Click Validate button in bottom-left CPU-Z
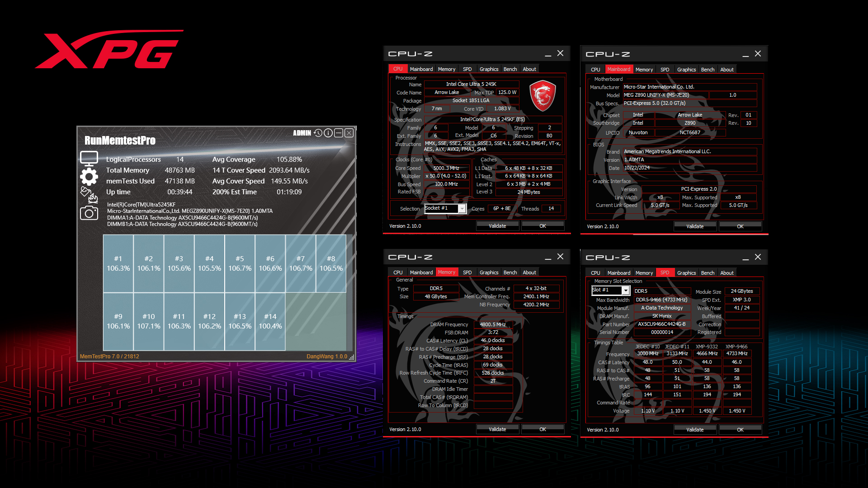The height and width of the screenshot is (488, 868). 497,429
